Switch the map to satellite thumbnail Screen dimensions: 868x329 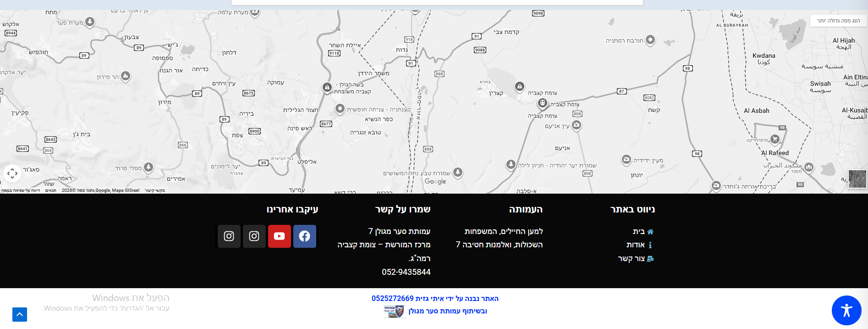click(857, 179)
